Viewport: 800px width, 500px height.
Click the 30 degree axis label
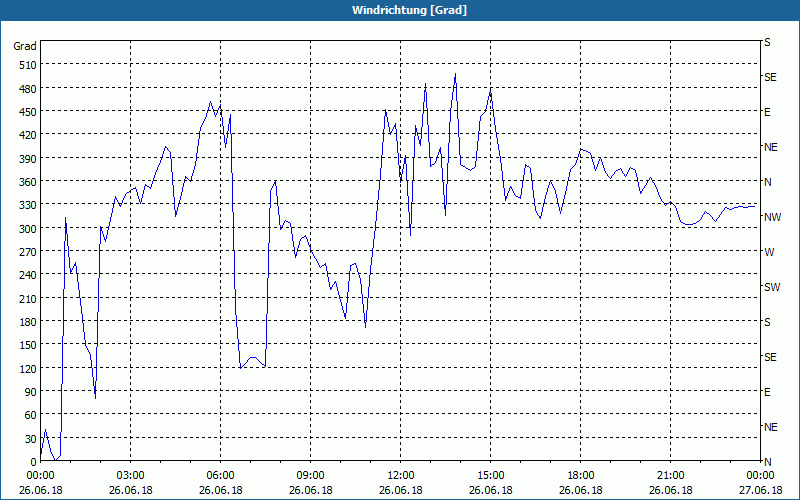(31, 439)
